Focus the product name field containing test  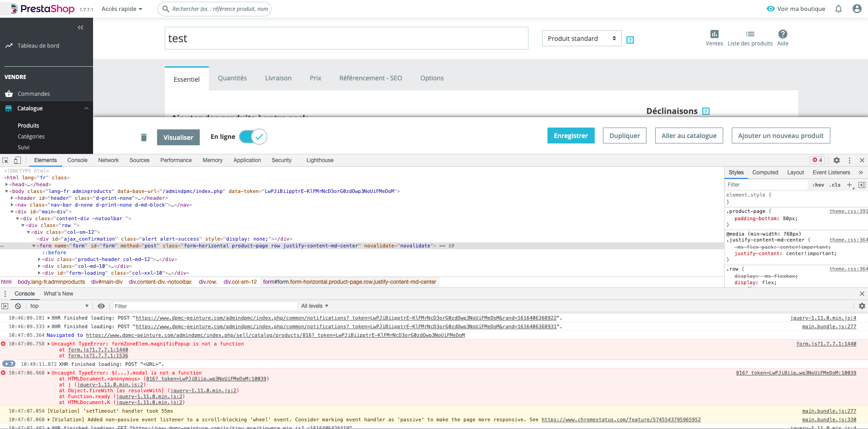click(346, 38)
